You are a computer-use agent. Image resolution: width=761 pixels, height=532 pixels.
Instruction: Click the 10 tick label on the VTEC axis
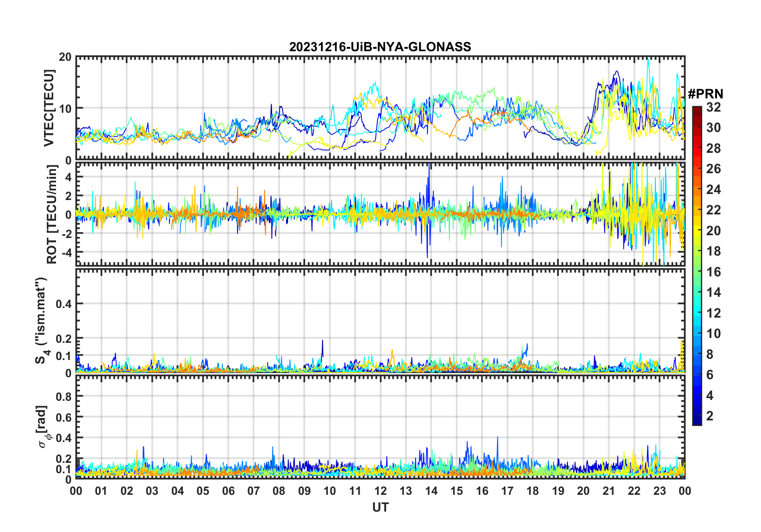[65, 108]
